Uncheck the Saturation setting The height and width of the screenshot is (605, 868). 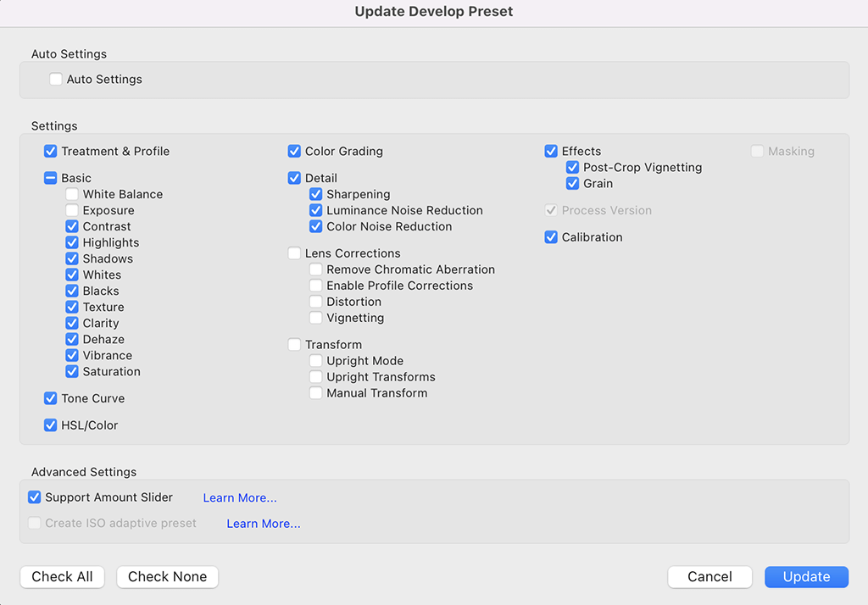coord(72,371)
